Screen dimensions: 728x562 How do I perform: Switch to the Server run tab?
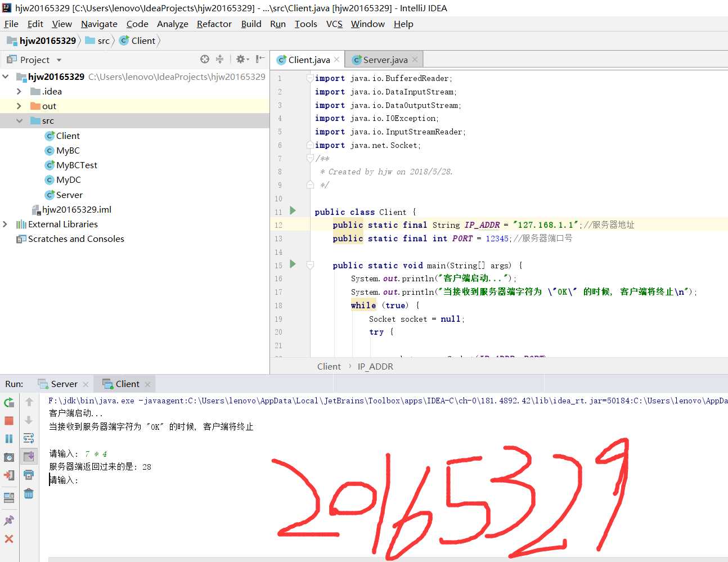click(x=64, y=384)
